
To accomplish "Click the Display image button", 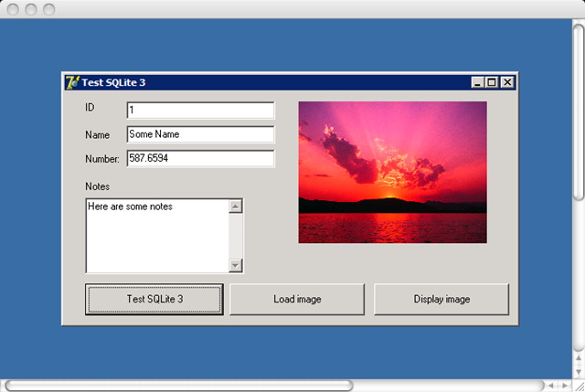I will [441, 299].
